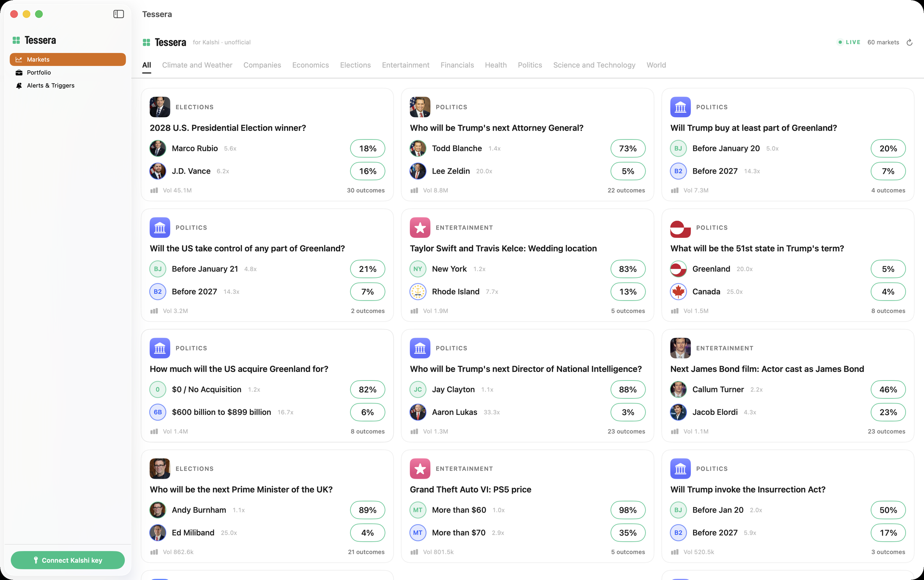This screenshot has width=924, height=580.
Task: Click the 2028 Presidential Election card thumbnail
Action: 160,107
